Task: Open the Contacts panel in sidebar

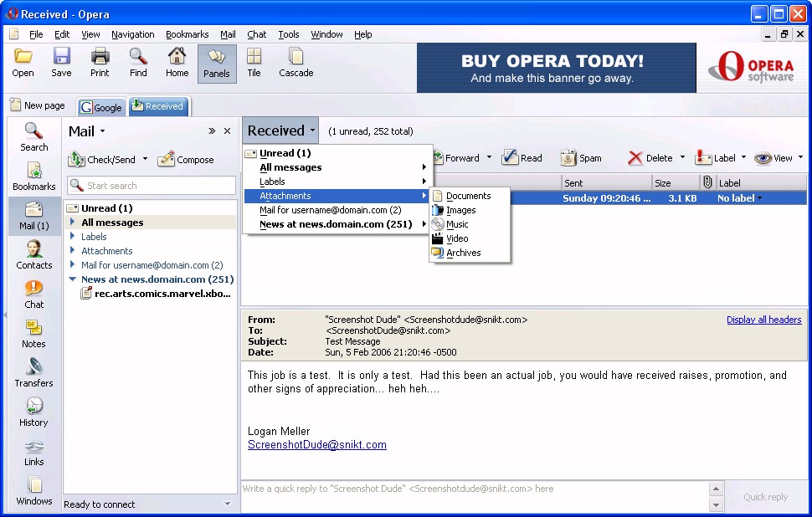Action: pyautogui.click(x=34, y=254)
